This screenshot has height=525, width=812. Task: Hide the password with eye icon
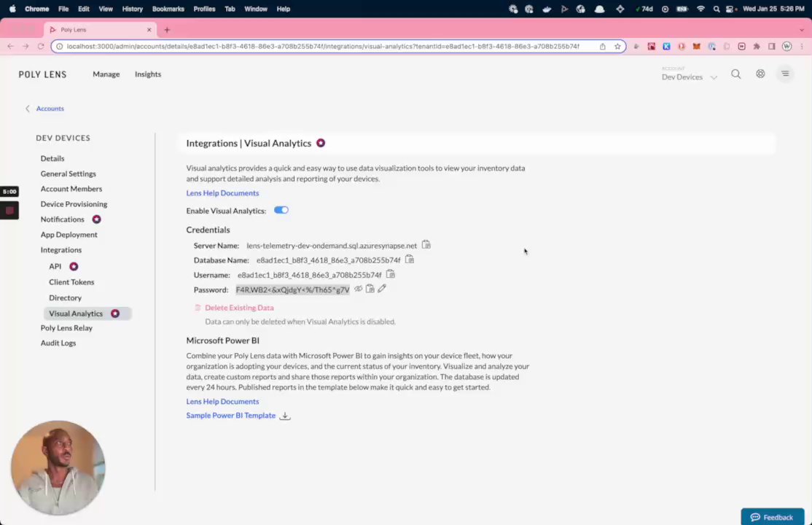359,289
